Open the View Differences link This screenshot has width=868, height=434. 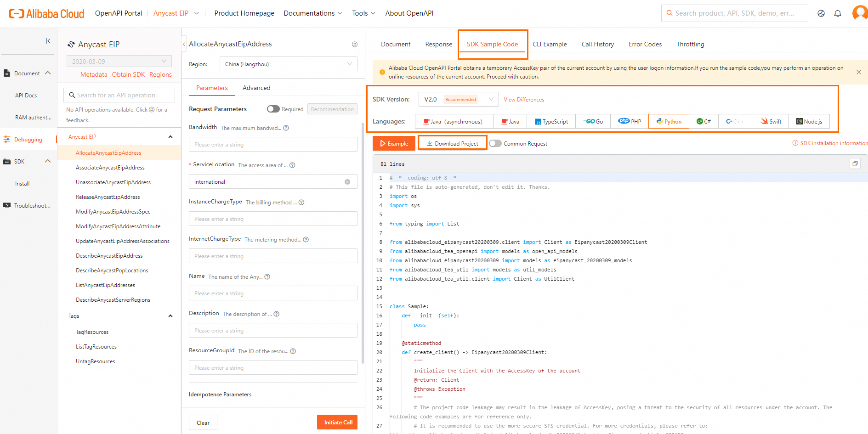(524, 100)
